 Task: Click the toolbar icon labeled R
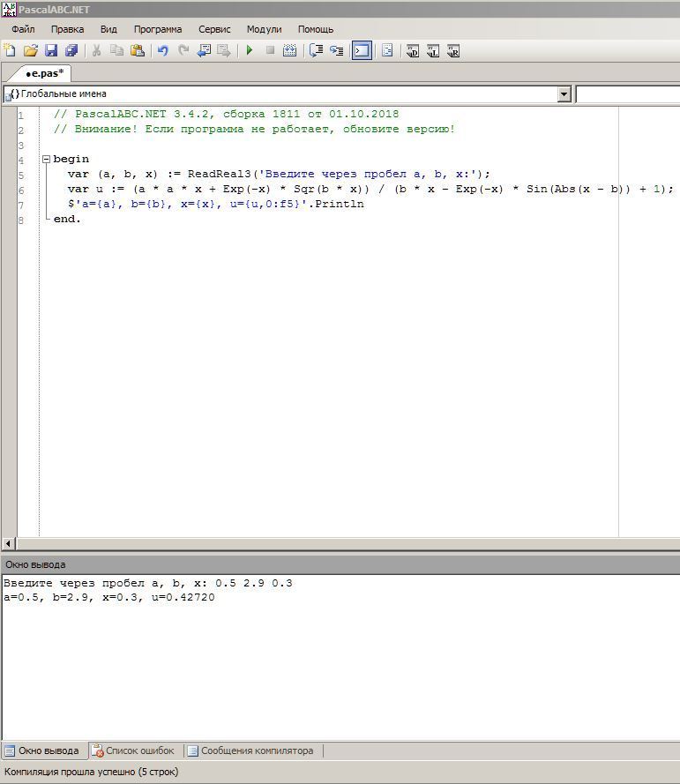tap(453, 51)
